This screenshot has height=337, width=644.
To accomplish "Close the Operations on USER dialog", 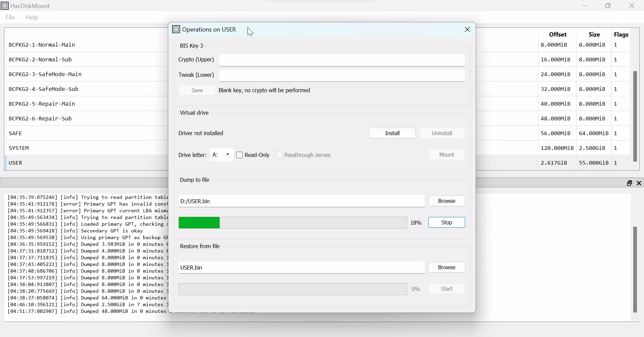I will coord(467,30).
